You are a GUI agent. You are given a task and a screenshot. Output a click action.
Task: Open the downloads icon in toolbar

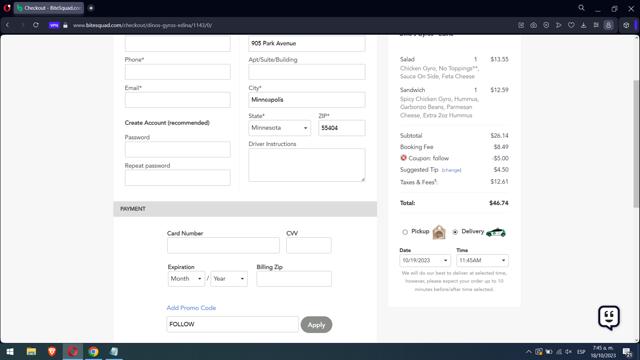pos(584,25)
